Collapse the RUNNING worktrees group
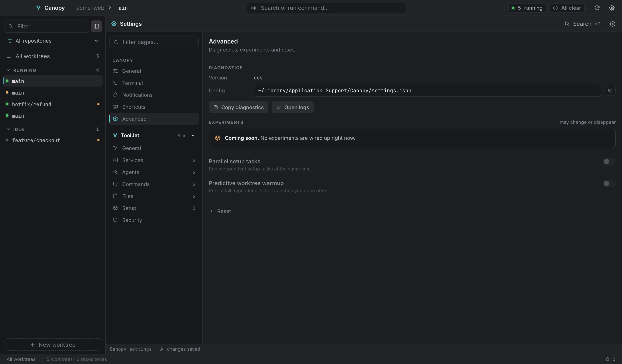The width and height of the screenshot is (622, 364). coord(8,70)
